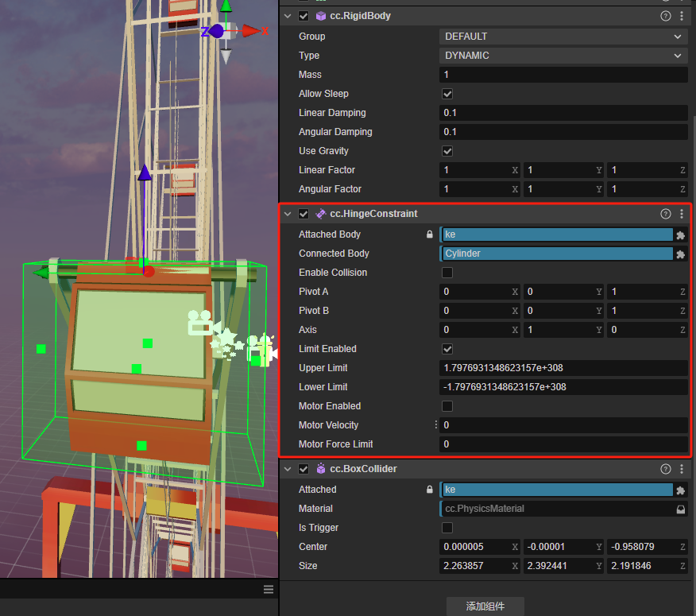Collapse the cc.BoxCollider section
This screenshot has height=616, width=696.
(288, 469)
